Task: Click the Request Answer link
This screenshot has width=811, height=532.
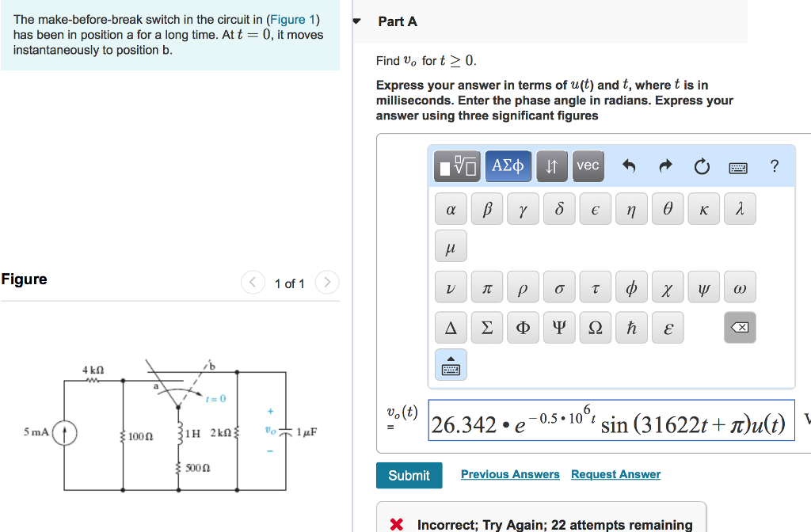Action: pos(615,474)
